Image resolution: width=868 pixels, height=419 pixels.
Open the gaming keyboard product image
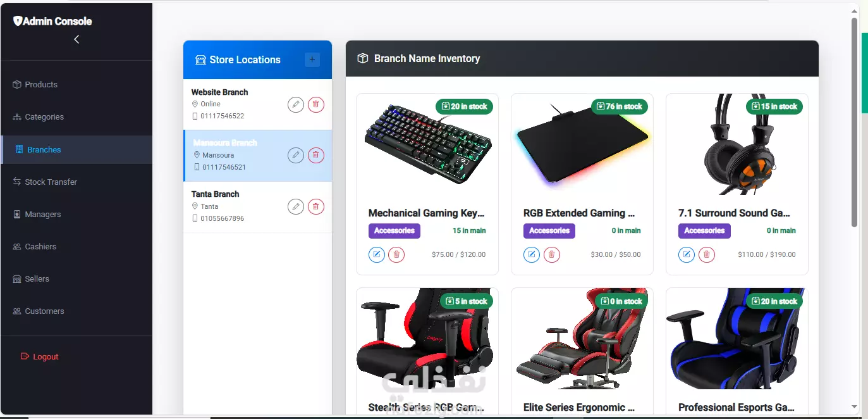[427, 147]
